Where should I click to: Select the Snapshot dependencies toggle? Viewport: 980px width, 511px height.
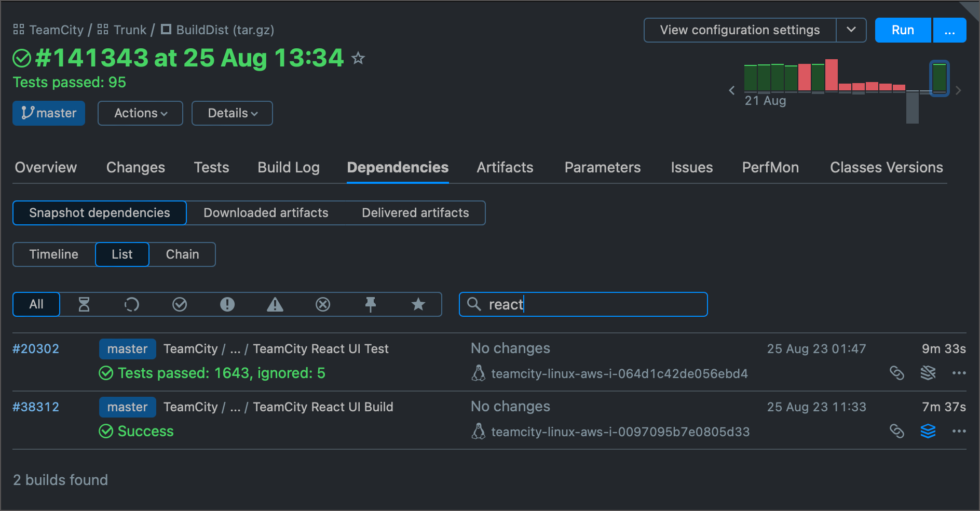pyautogui.click(x=99, y=212)
